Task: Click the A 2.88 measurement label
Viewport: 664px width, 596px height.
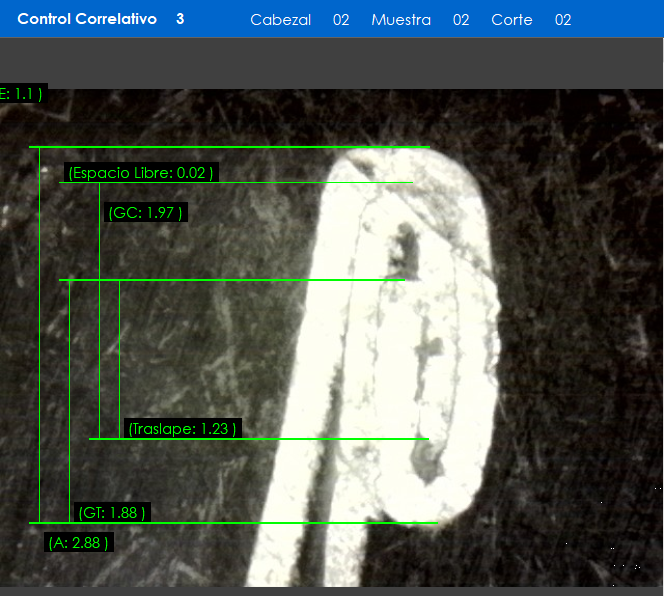Action: (x=78, y=543)
